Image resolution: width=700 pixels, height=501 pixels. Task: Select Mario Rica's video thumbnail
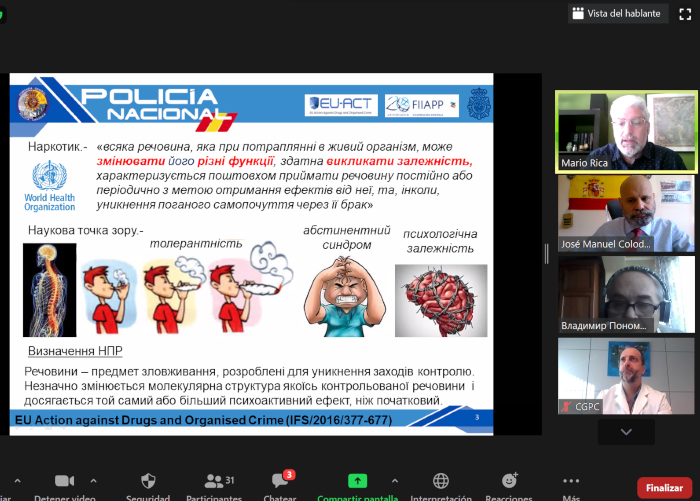click(626, 132)
